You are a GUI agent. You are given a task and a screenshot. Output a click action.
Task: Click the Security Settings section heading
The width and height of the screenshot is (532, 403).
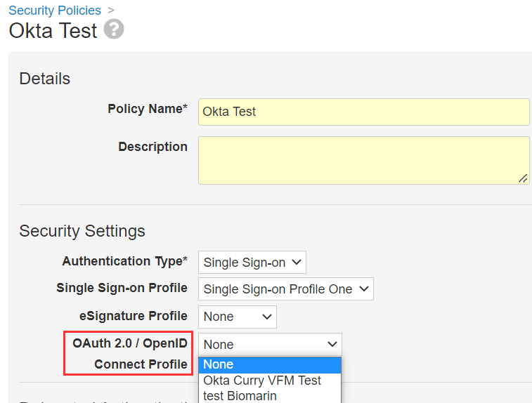[x=82, y=231]
